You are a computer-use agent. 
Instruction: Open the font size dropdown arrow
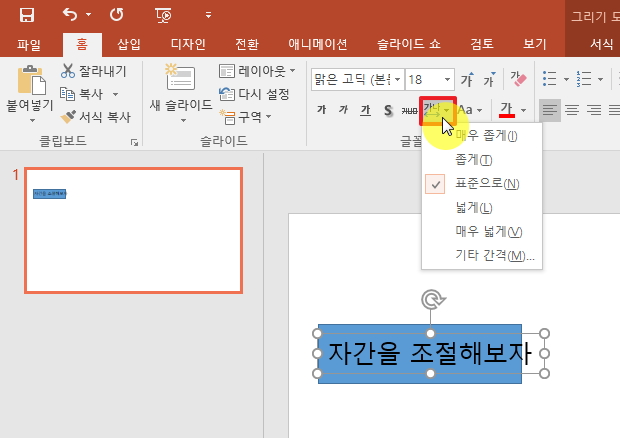coord(448,80)
